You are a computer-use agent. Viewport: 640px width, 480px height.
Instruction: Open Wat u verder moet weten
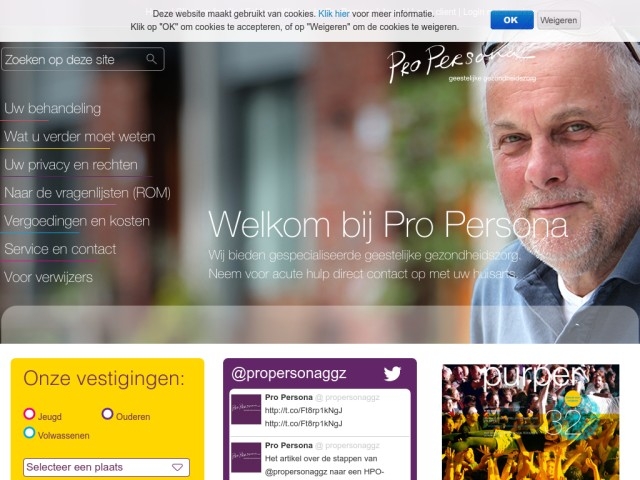pos(80,136)
